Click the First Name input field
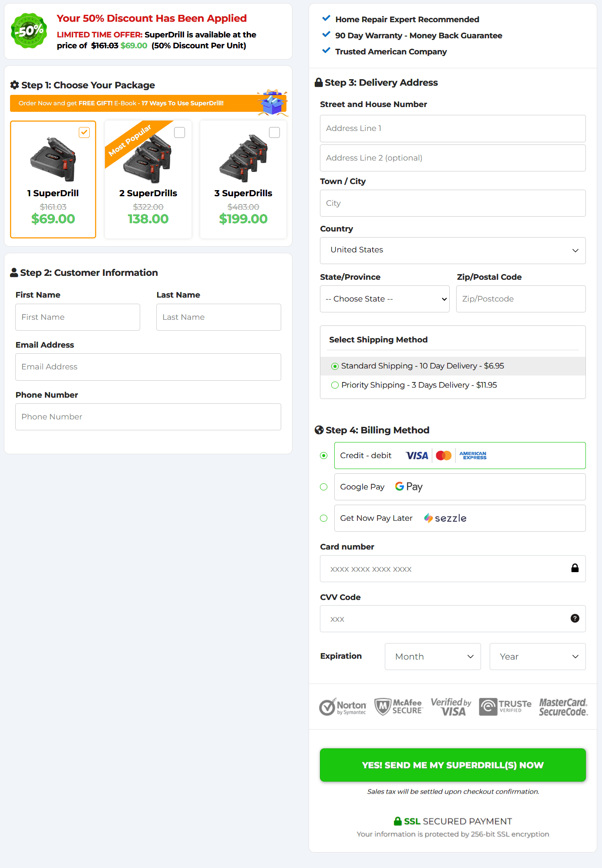 (x=77, y=317)
